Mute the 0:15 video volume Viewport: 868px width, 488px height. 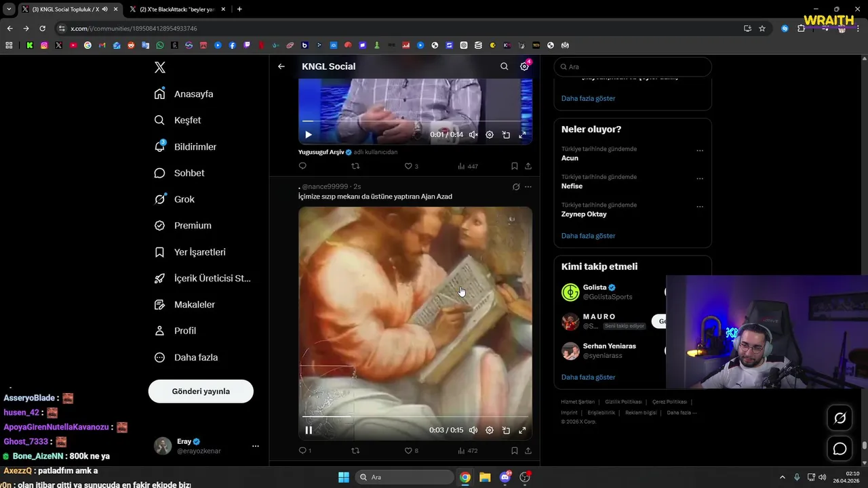(x=473, y=430)
